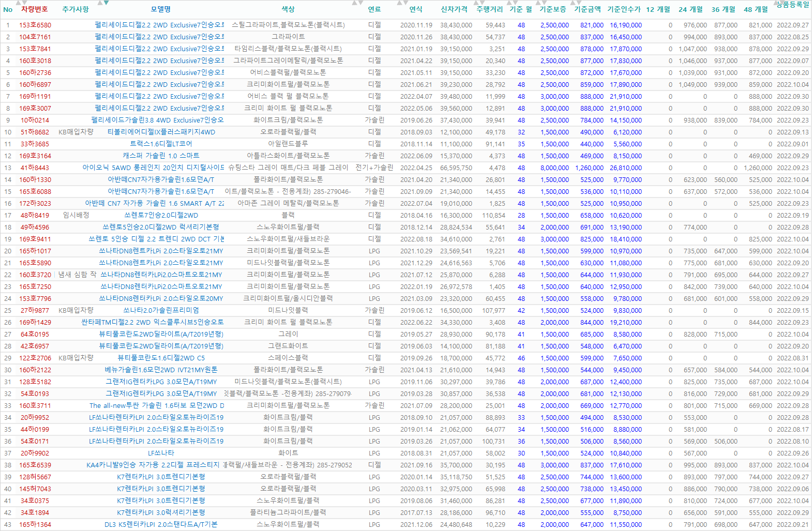Click the 24 개월 column header
812x531 pixels.
691,9
